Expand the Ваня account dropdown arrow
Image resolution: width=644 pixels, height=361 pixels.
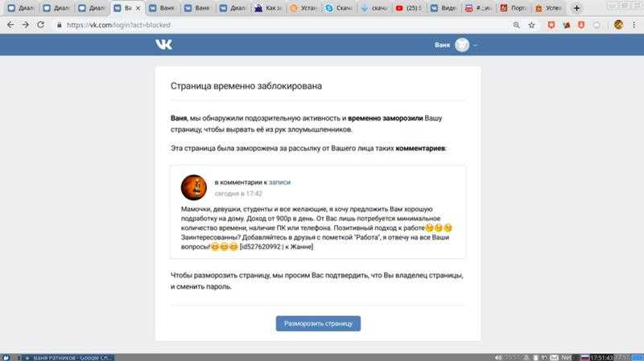tap(475, 45)
